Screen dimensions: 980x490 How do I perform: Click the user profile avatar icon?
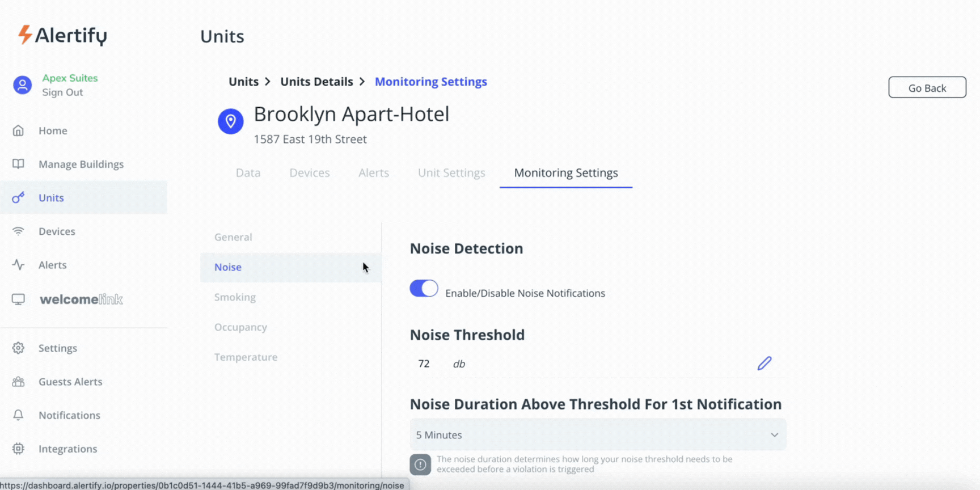[x=23, y=85]
